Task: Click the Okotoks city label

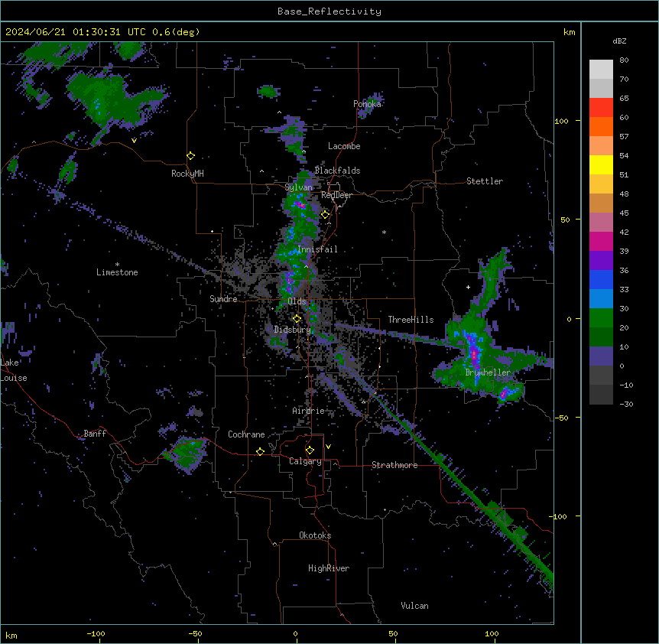Action: (x=315, y=535)
